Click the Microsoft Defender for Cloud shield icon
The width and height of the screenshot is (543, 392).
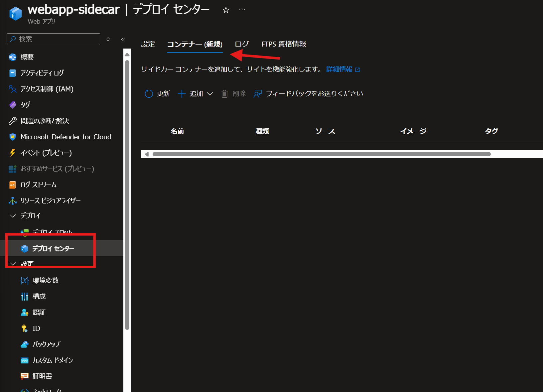(x=13, y=137)
